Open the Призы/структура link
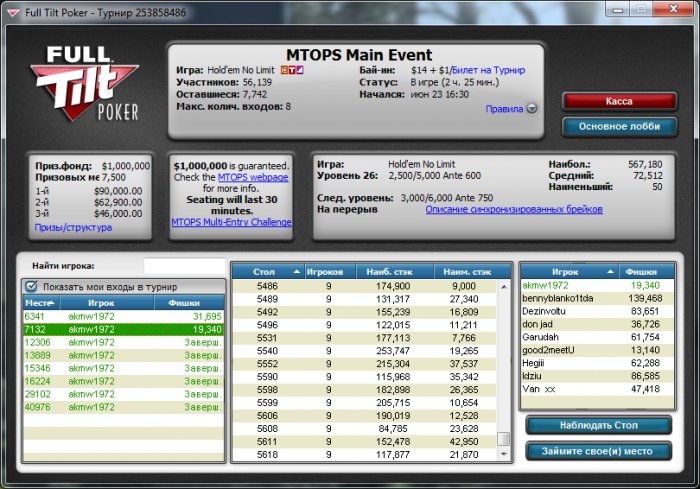This screenshot has height=489, width=700. point(73,227)
